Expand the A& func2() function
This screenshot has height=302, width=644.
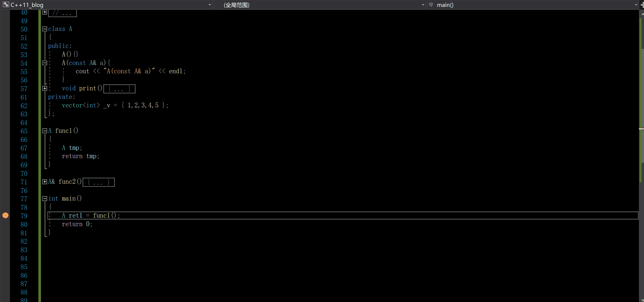pos(45,182)
